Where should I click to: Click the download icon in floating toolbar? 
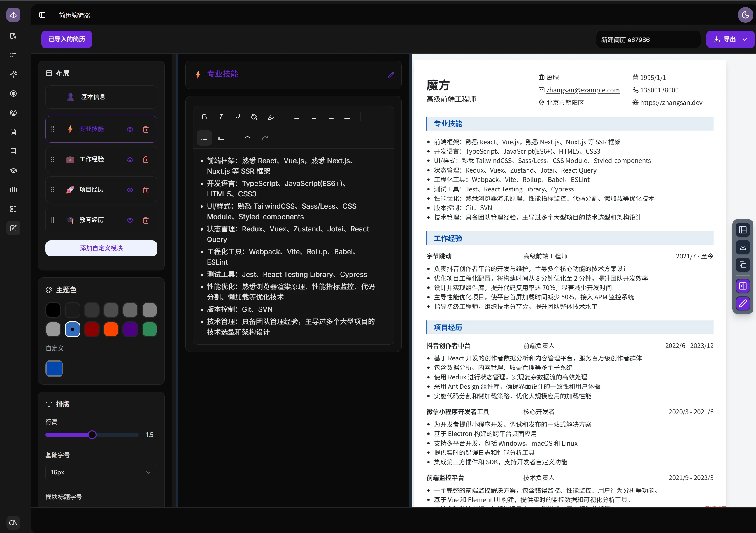pyautogui.click(x=743, y=247)
